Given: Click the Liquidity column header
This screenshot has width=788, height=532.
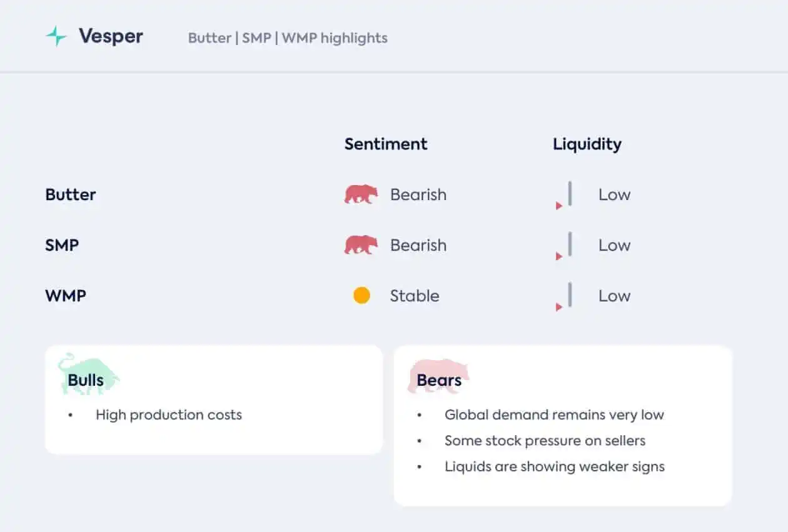Looking at the screenshot, I should 587,144.
